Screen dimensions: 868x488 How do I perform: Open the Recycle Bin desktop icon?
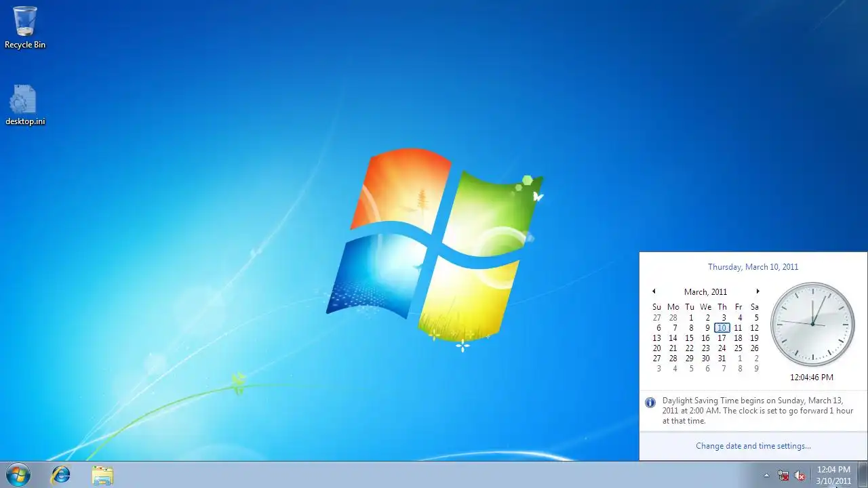coord(25,27)
